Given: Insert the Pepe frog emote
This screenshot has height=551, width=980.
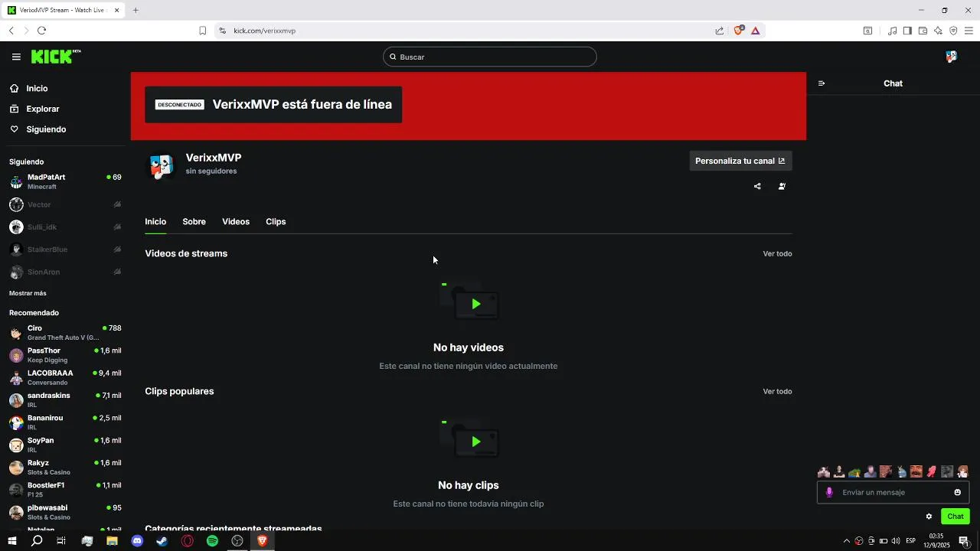Looking at the screenshot, I should [x=854, y=471].
